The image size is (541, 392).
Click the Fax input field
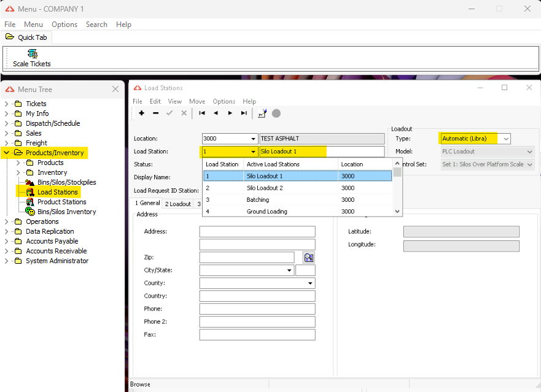tap(257, 334)
